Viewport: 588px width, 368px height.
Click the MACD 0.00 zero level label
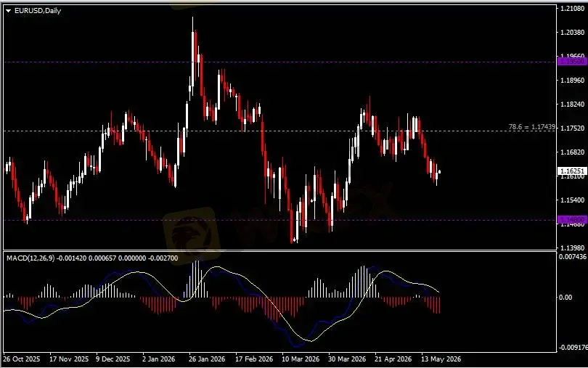565,297
